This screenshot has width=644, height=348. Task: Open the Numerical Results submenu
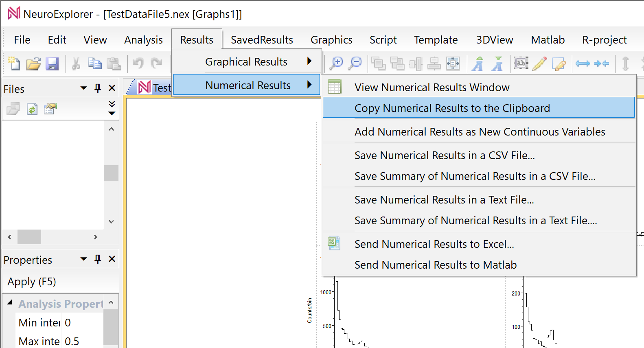247,85
